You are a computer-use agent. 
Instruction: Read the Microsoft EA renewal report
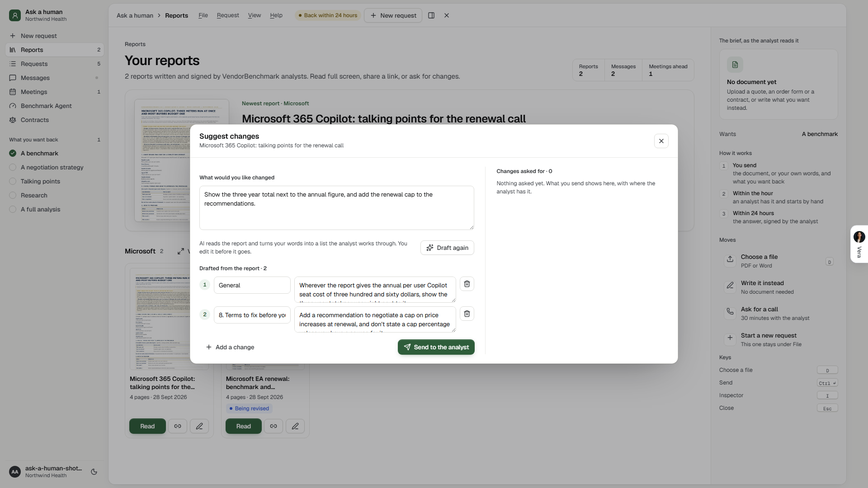244,426
